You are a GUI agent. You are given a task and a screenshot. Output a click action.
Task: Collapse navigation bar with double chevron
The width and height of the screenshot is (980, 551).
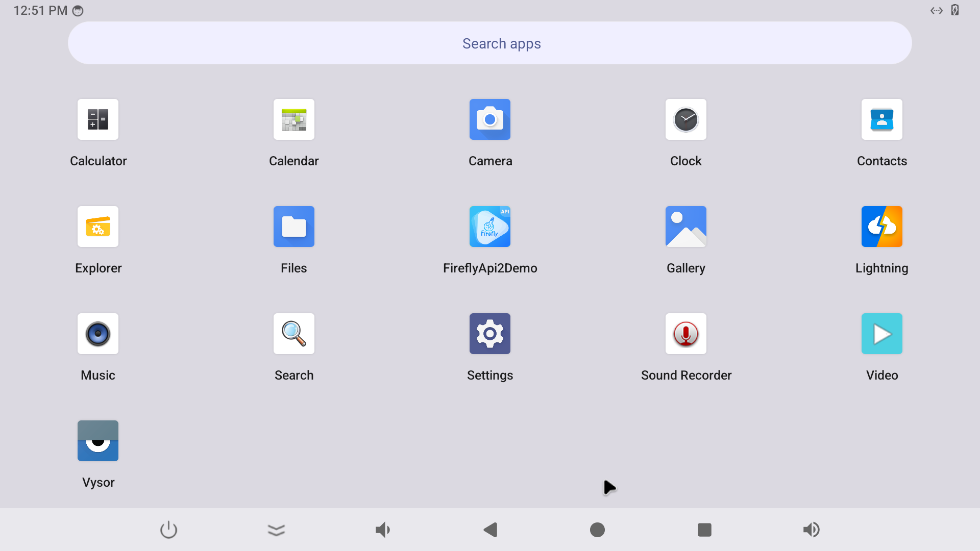tap(276, 530)
